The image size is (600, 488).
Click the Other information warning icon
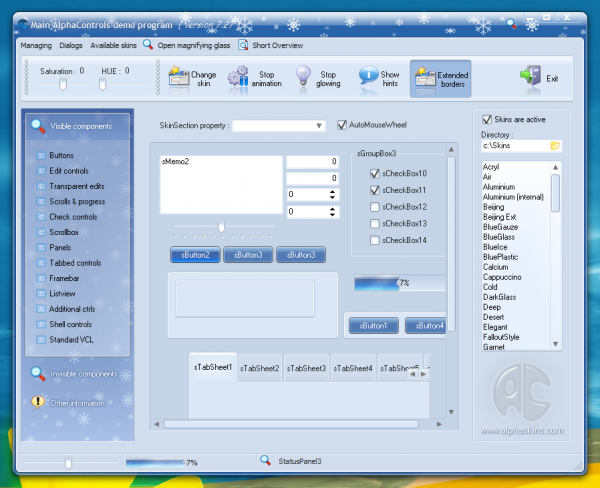38,402
